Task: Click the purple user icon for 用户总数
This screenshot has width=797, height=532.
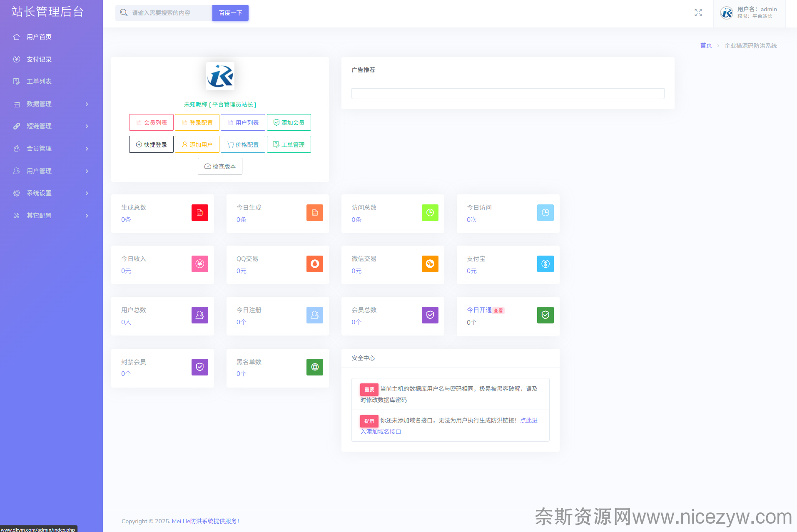Action: click(x=199, y=315)
